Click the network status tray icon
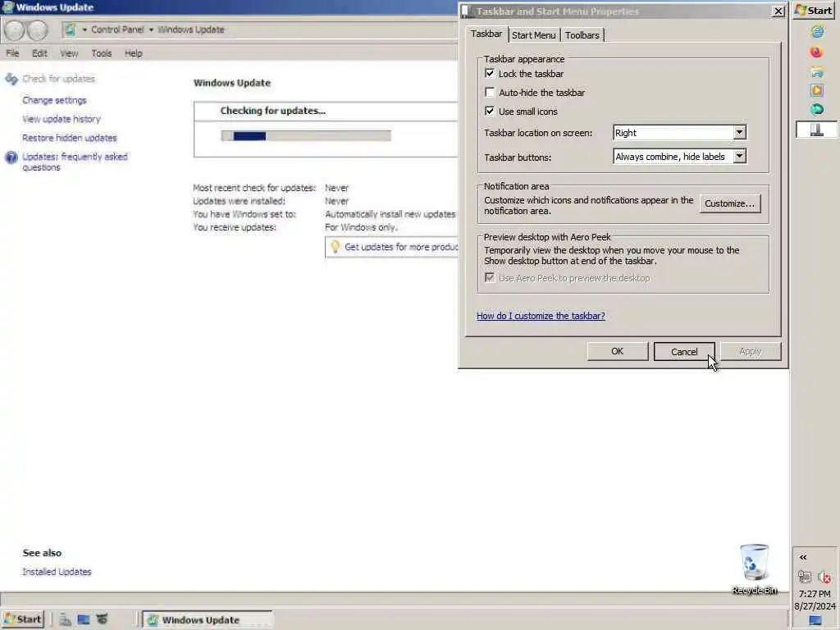The height and width of the screenshot is (630, 840). click(804, 577)
